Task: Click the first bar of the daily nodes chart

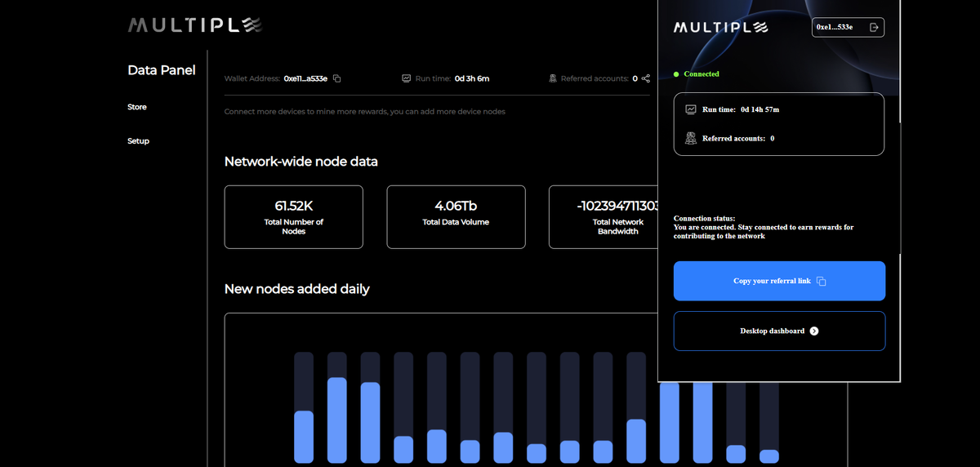Action: click(304, 437)
